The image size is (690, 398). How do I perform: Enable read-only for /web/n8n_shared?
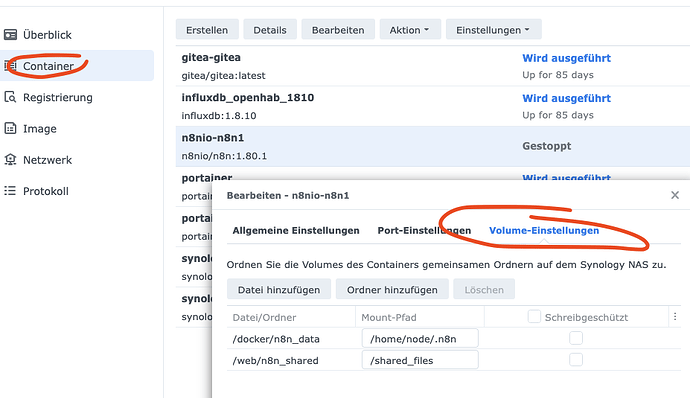click(x=576, y=360)
